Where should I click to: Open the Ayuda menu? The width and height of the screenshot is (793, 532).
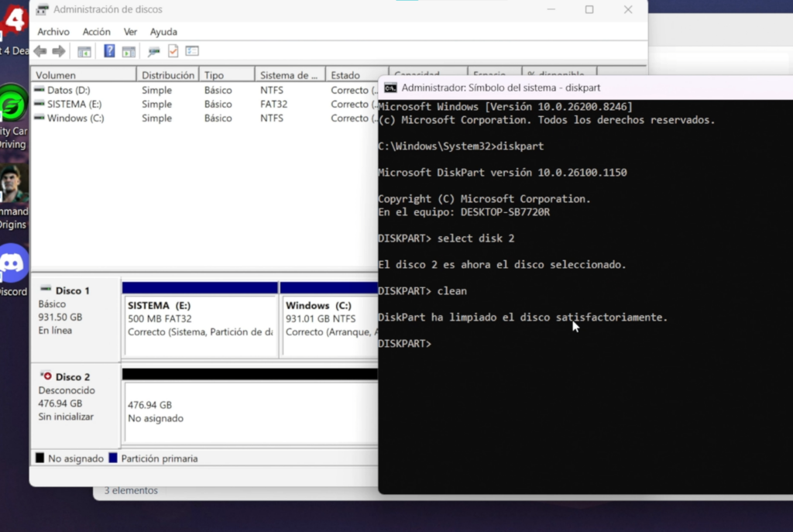coord(163,32)
